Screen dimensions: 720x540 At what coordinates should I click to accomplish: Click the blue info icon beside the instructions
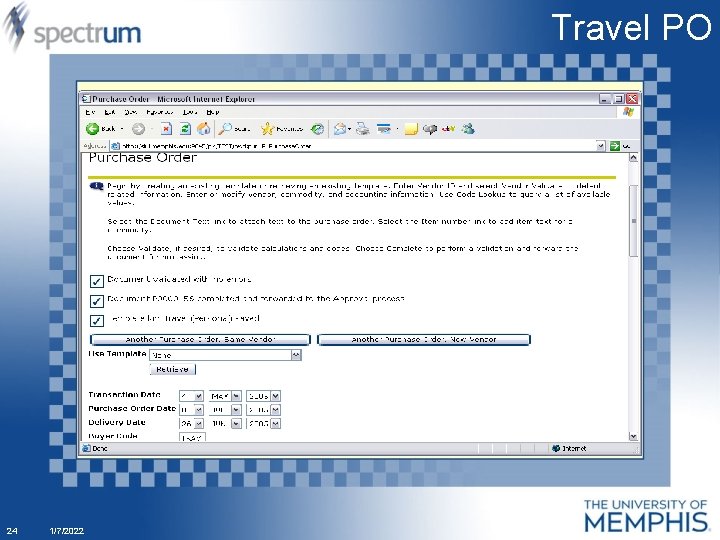point(96,186)
